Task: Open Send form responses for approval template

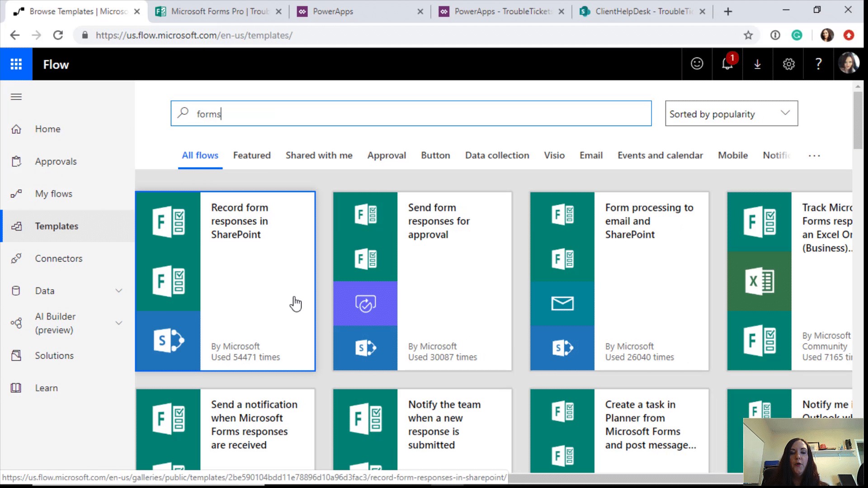Action: 422,281
